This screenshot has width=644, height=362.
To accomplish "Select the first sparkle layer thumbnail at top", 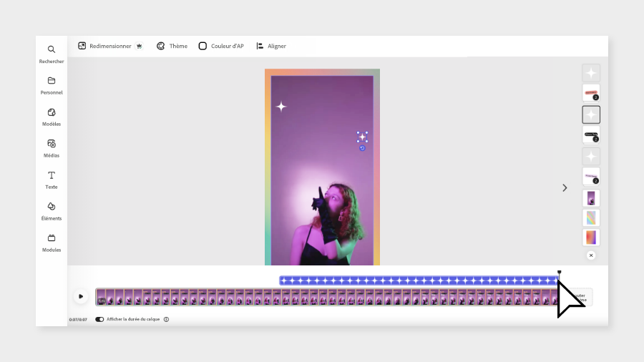I will point(591,73).
